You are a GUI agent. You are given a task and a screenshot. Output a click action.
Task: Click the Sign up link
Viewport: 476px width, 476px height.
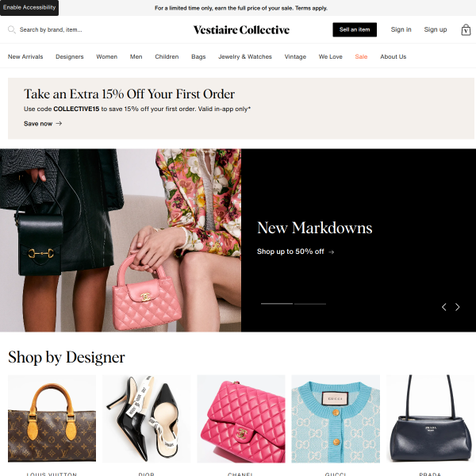[435, 30]
